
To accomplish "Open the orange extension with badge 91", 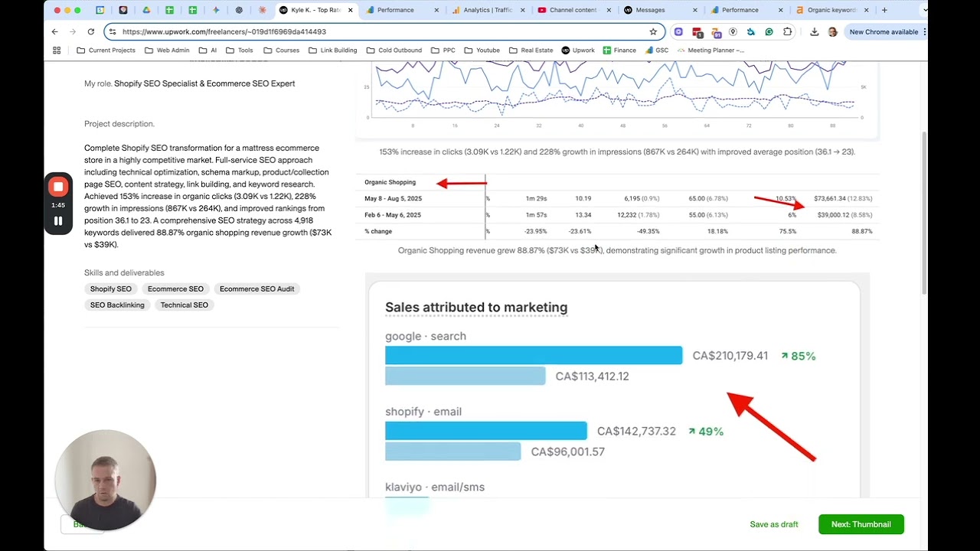I will pyautogui.click(x=716, y=32).
